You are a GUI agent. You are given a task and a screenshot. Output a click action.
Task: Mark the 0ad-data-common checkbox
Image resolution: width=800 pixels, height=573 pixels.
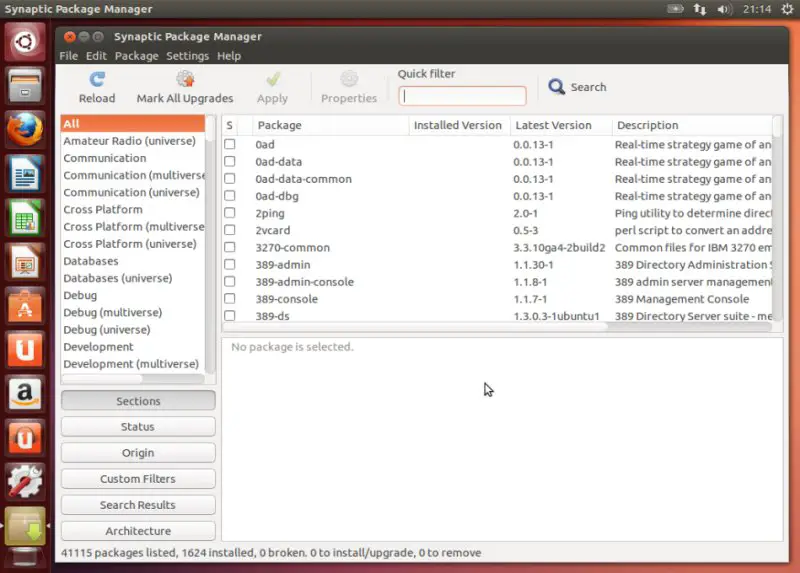tap(230, 179)
